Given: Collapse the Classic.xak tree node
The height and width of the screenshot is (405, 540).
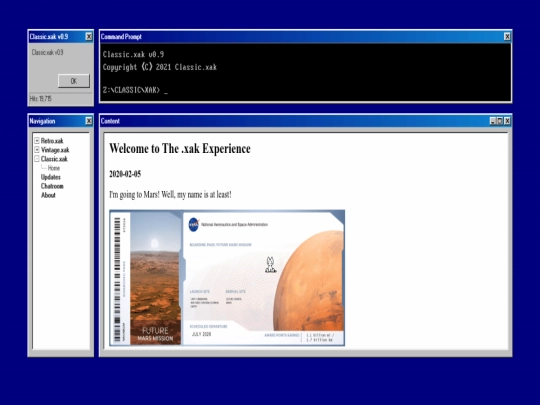Looking at the screenshot, I should tap(37, 159).
